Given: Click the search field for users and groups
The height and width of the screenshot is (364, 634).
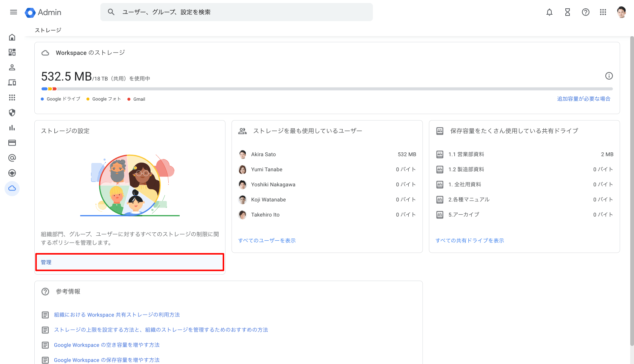Looking at the screenshot, I should pyautogui.click(x=242, y=12).
